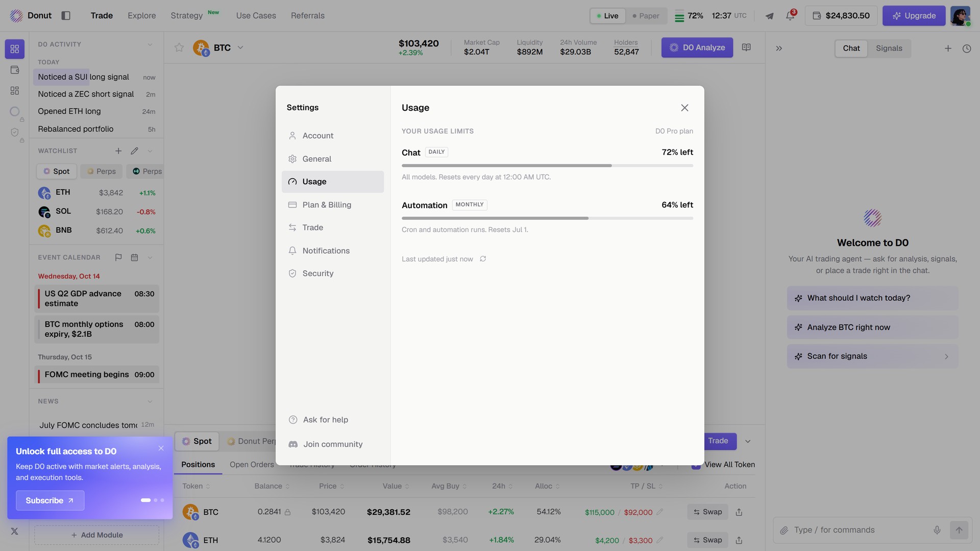The width and height of the screenshot is (980, 551).
Task: Open the X social icon in sidebar
Action: (x=14, y=531)
